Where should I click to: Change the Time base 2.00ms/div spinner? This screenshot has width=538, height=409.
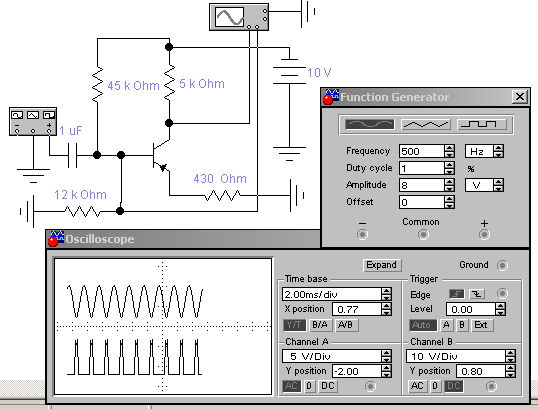386,294
